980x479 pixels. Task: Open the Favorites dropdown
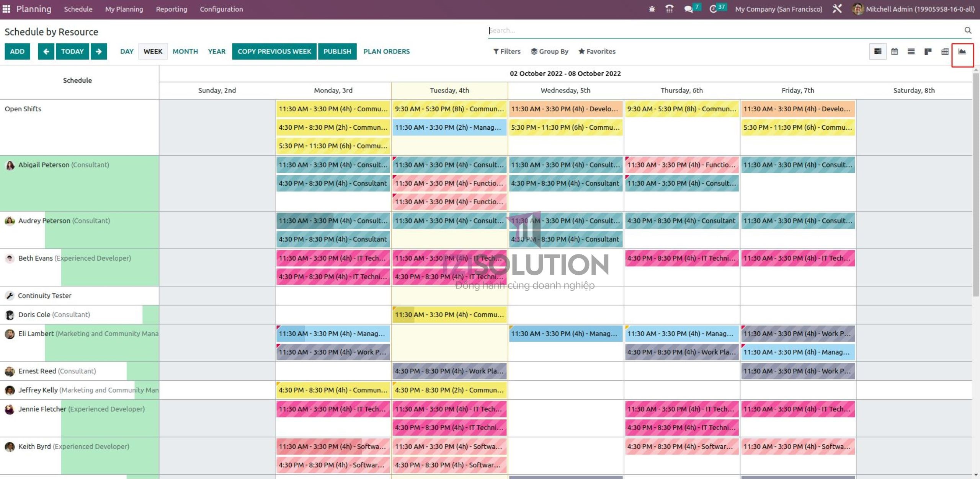click(x=597, y=51)
